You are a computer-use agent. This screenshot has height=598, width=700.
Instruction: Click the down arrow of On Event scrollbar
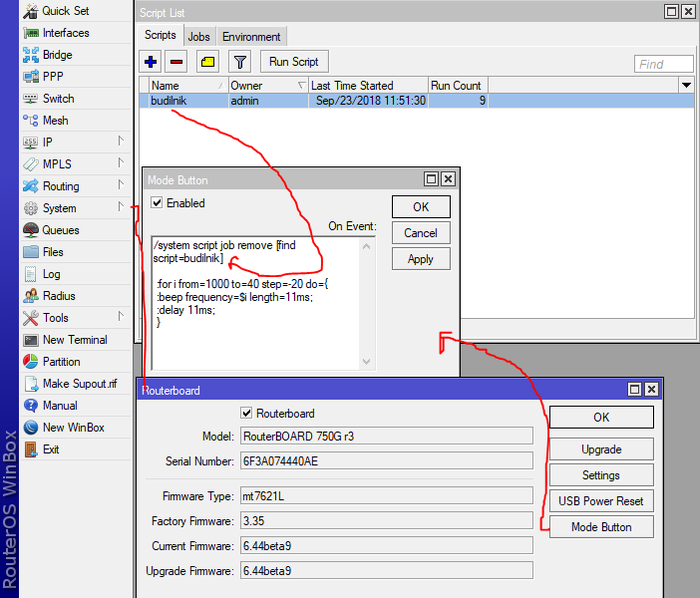tap(367, 361)
